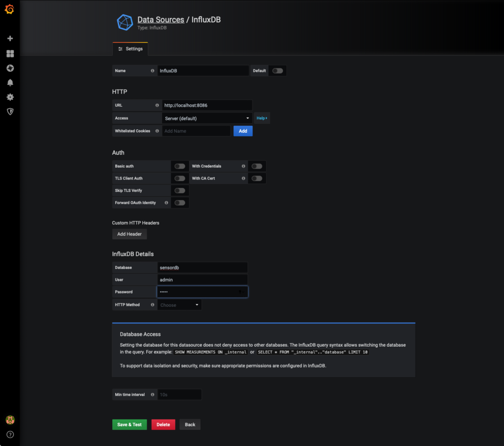Open the Alerting bell icon
Viewport: 504px width, 446px height.
(x=10, y=83)
